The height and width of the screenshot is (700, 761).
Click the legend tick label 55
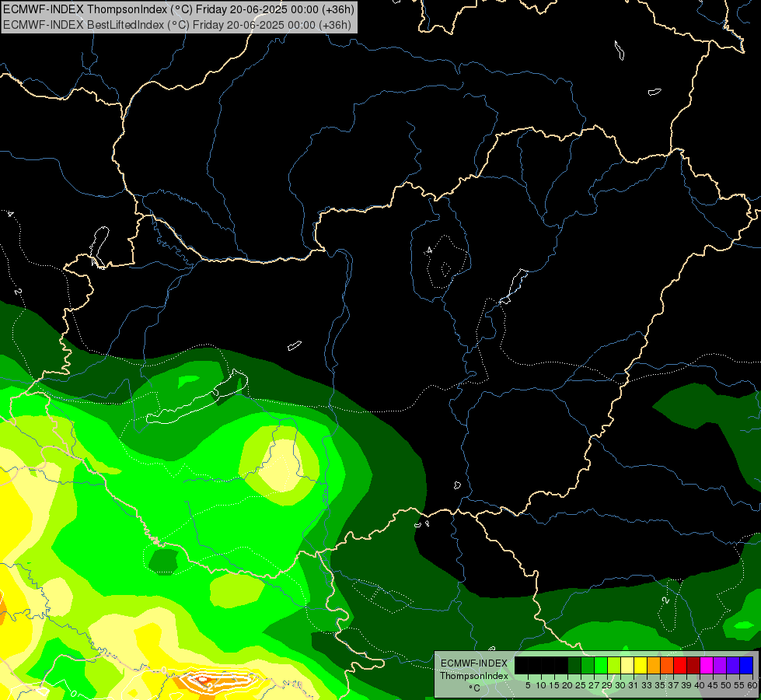click(x=740, y=685)
